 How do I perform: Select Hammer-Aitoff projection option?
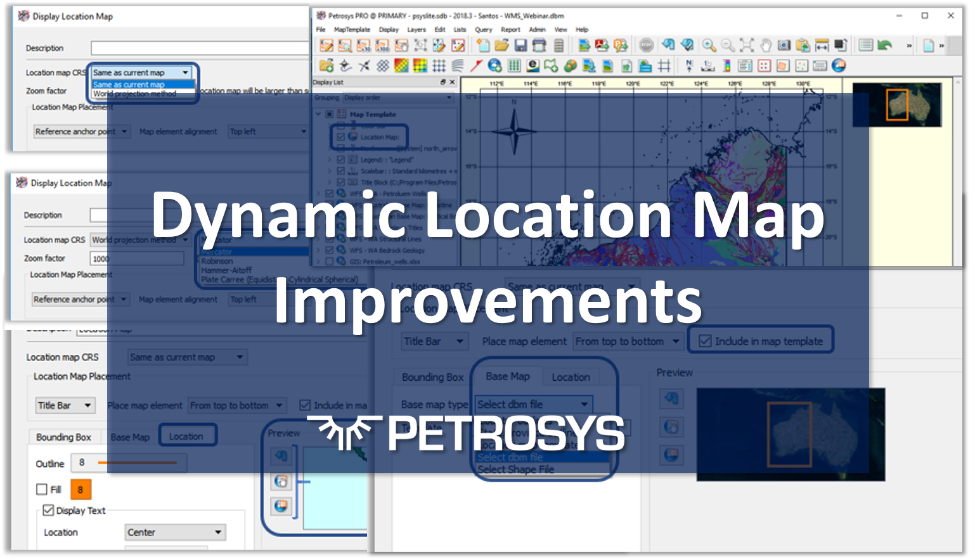click(x=226, y=270)
